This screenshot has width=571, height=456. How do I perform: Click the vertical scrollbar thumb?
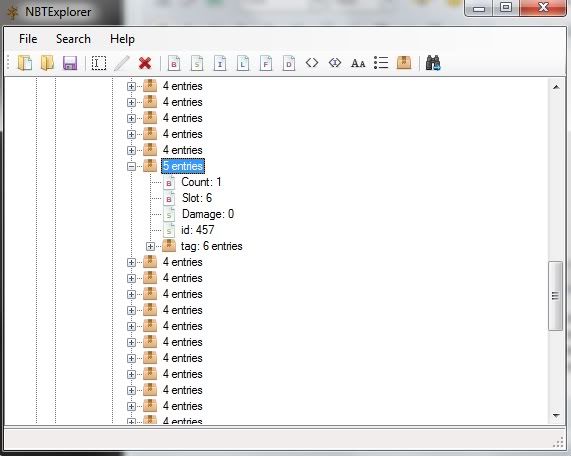click(556, 296)
